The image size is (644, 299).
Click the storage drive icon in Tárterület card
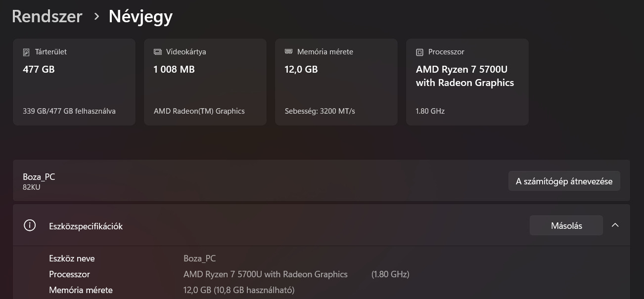27,52
